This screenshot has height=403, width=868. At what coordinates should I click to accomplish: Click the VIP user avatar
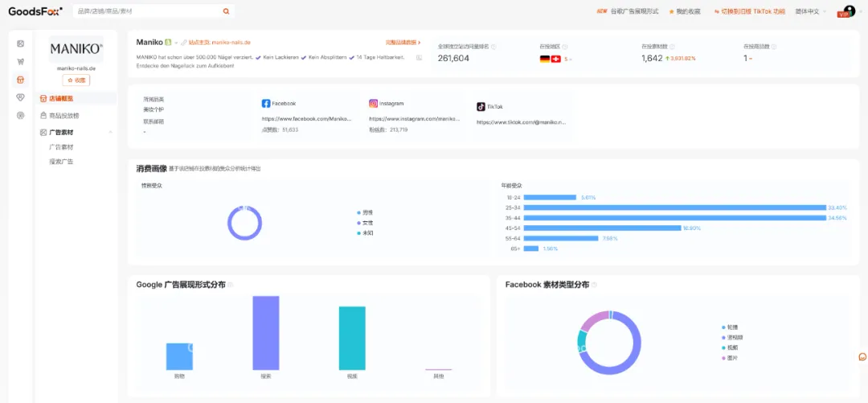coord(846,11)
